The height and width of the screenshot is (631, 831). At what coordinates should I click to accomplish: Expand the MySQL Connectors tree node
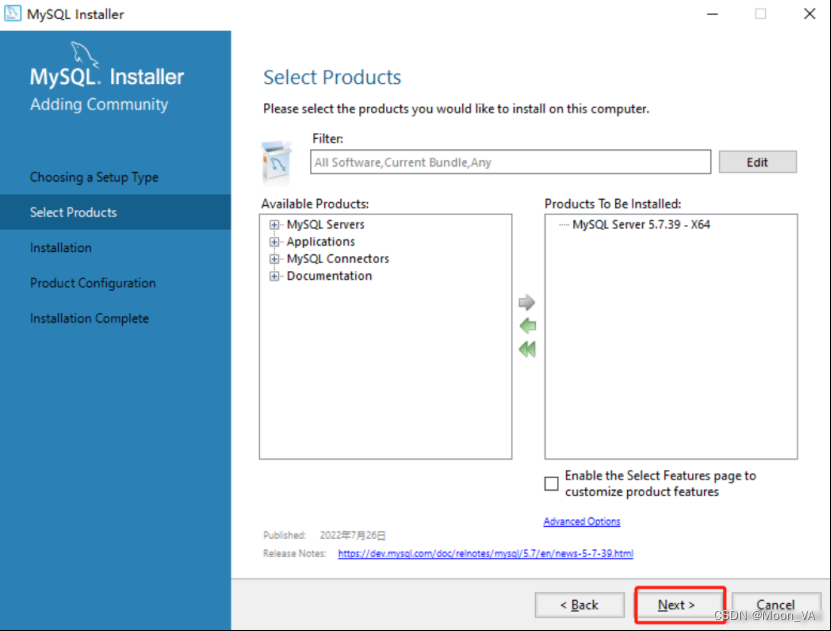274,259
